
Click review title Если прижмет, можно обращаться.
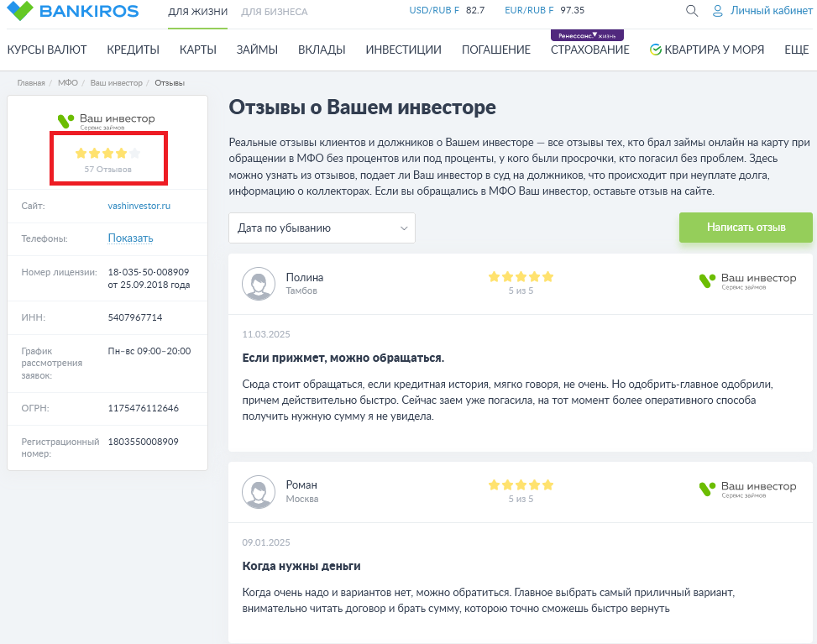point(343,358)
